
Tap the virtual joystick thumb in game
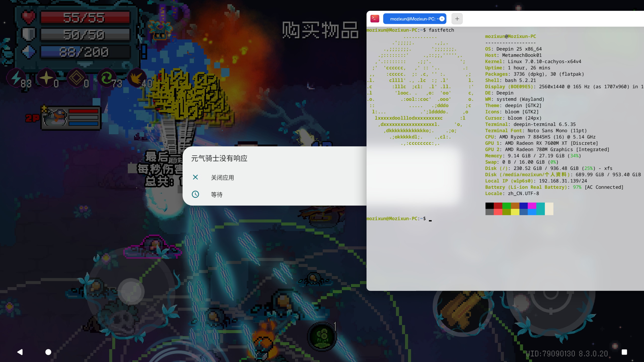131,292
